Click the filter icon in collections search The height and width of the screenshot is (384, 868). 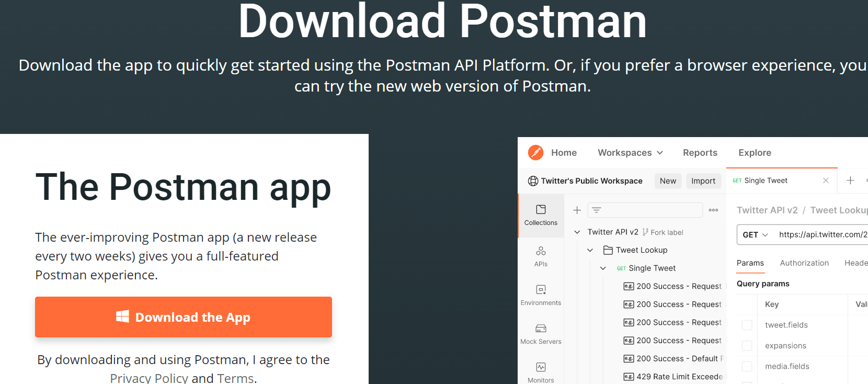pos(597,210)
